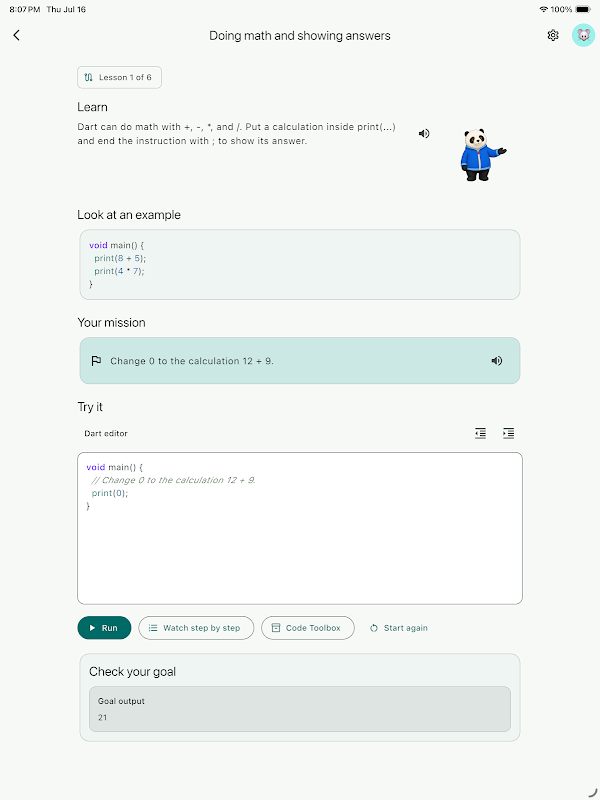The image size is (600, 800).
Task: Open Watch step by step
Action: coord(196,628)
